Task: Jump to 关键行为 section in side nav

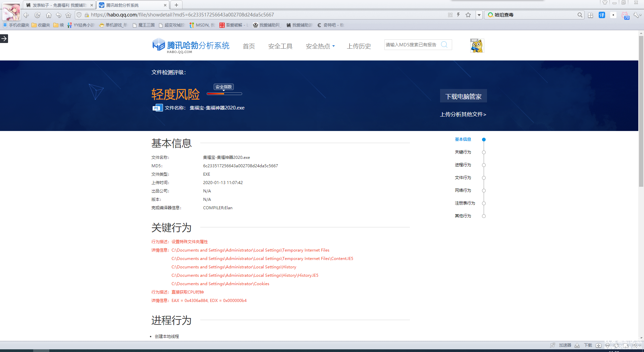Action: coord(463,152)
